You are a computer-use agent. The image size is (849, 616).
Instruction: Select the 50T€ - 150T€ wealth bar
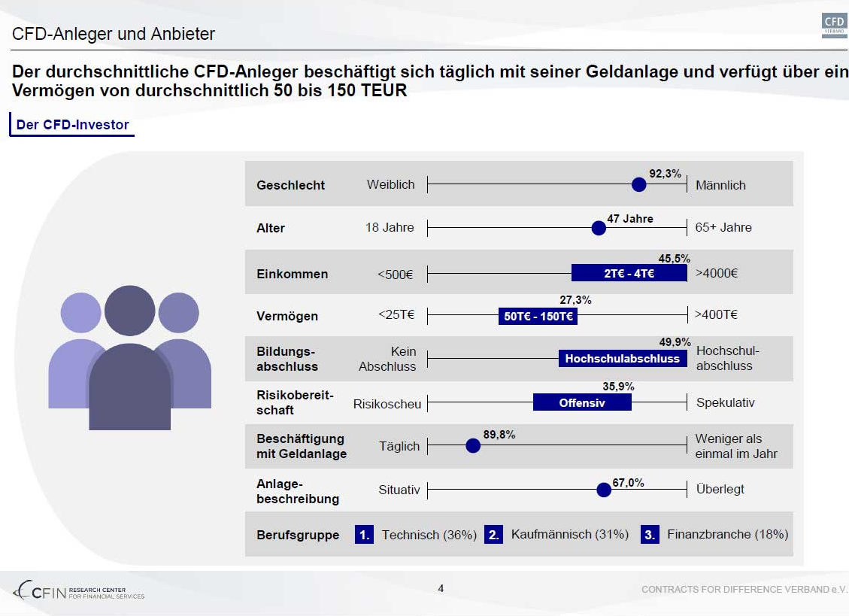[538, 317]
